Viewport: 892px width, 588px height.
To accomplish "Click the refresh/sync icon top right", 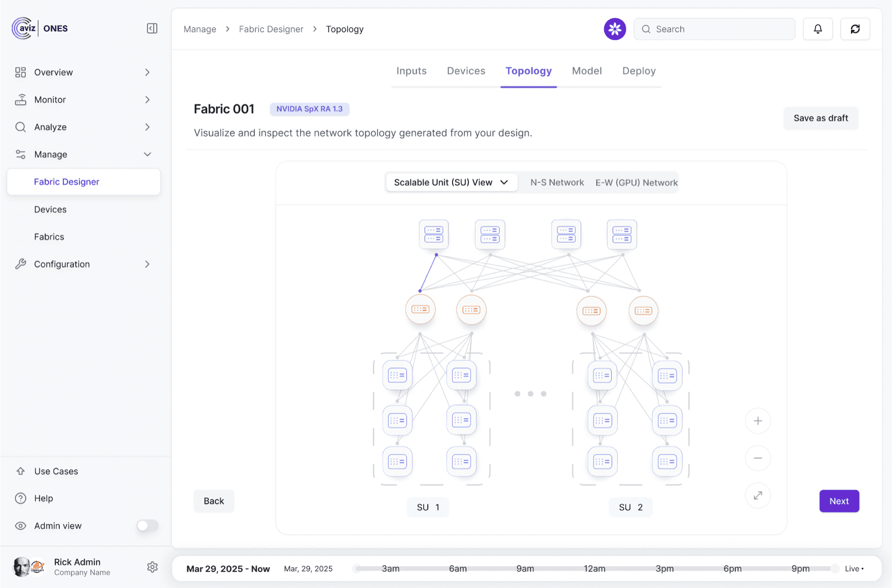I will (x=855, y=29).
